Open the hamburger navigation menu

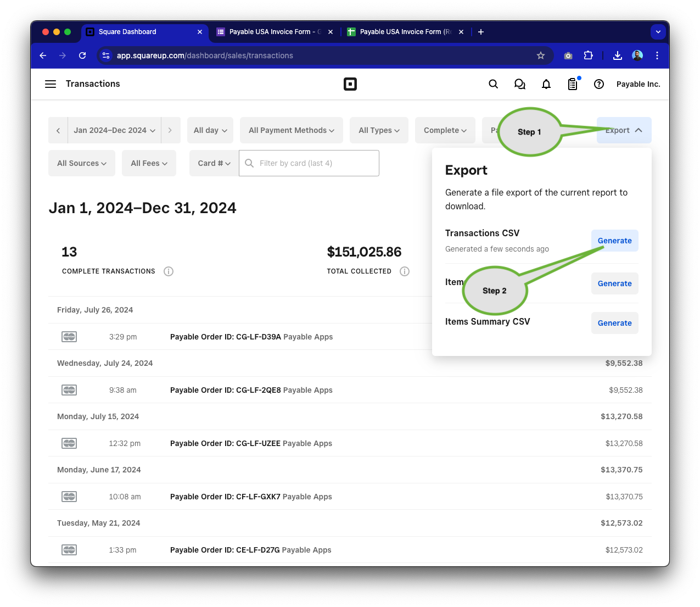(50, 83)
